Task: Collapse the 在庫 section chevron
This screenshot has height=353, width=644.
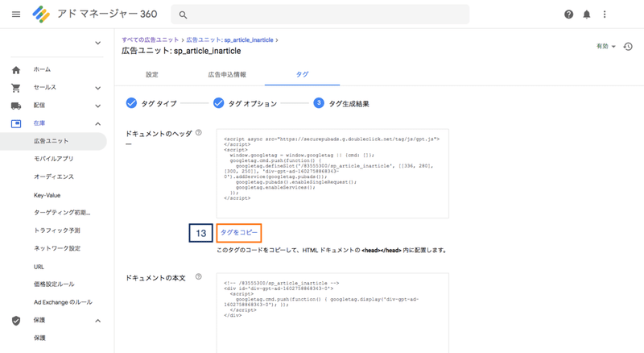Action: click(x=97, y=124)
